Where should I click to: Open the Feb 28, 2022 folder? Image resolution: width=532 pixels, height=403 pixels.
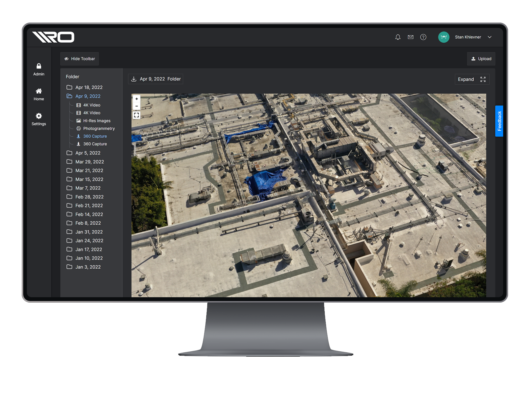[x=85, y=197]
